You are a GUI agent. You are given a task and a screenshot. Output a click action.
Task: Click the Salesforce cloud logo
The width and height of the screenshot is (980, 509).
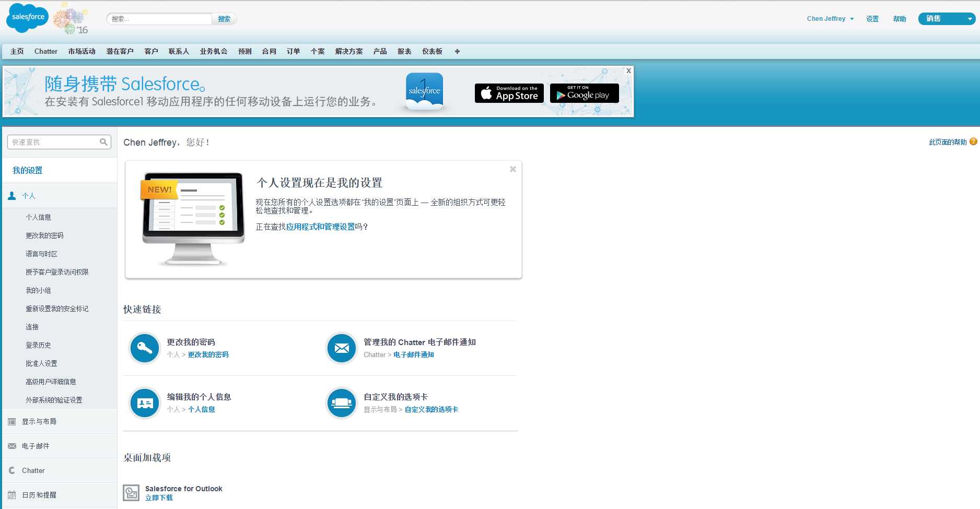27,18
